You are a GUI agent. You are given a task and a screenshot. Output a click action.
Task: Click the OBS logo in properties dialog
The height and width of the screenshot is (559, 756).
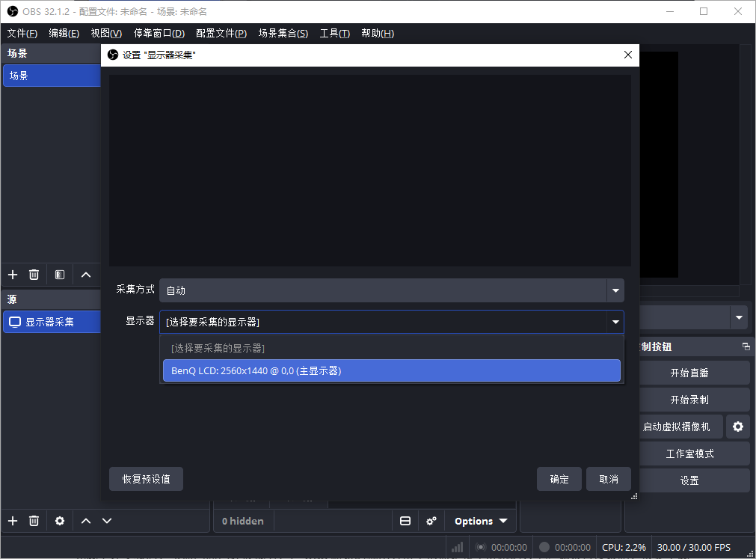(113, 55)
